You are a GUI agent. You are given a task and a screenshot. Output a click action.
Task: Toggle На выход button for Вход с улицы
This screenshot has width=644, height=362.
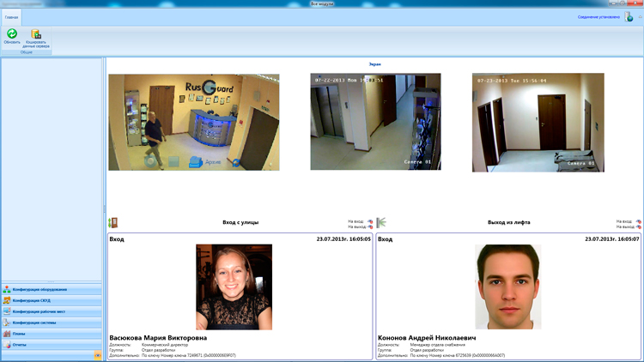coord(370,226)
